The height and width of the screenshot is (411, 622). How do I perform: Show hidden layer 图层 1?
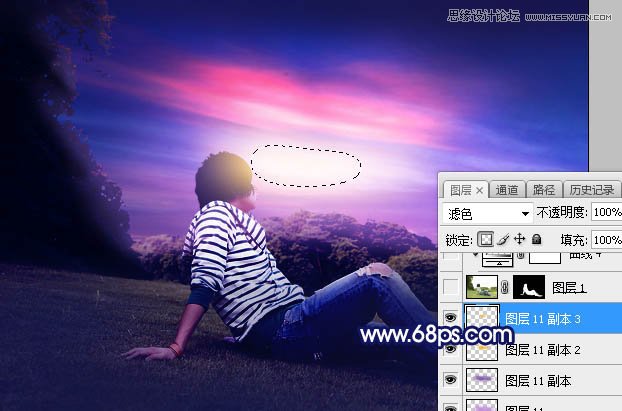click(450, 287)
